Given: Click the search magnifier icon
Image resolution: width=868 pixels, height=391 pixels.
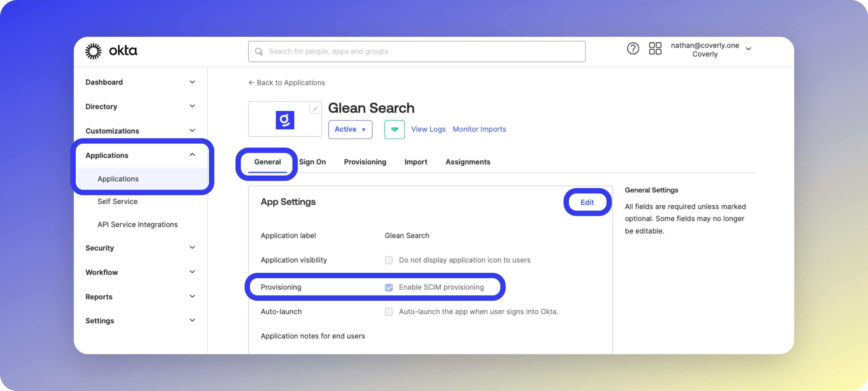Looking at the screenshot, I should point(259,52).
